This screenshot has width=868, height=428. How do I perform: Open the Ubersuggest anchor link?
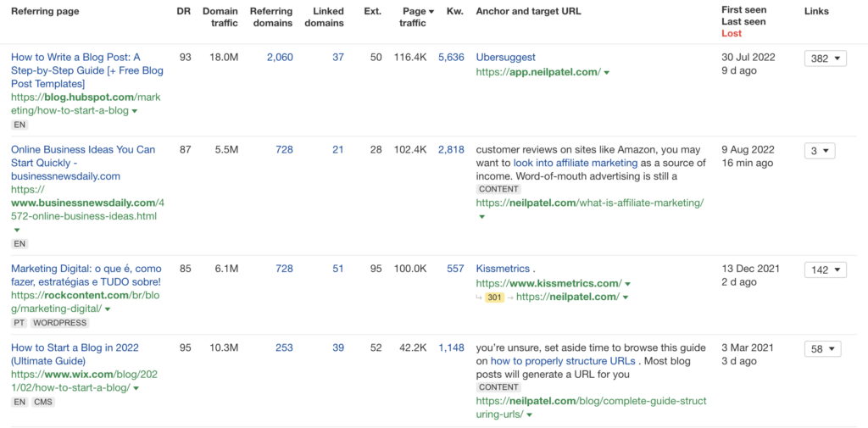tap(505, 58)
